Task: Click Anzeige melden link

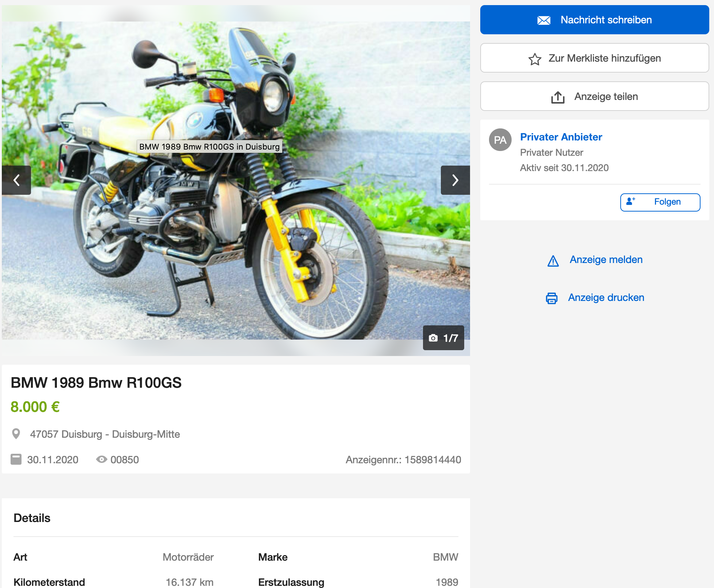Action: point(606,260)
